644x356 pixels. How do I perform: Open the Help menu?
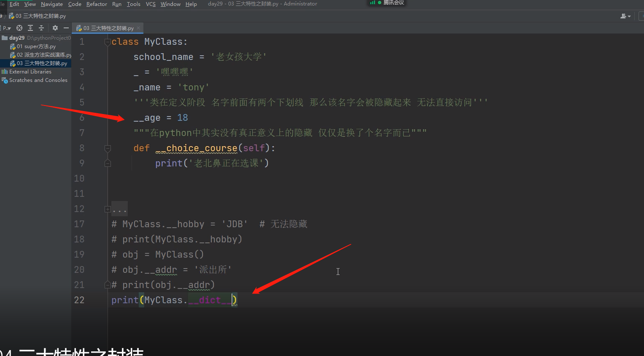pos(191,4)
